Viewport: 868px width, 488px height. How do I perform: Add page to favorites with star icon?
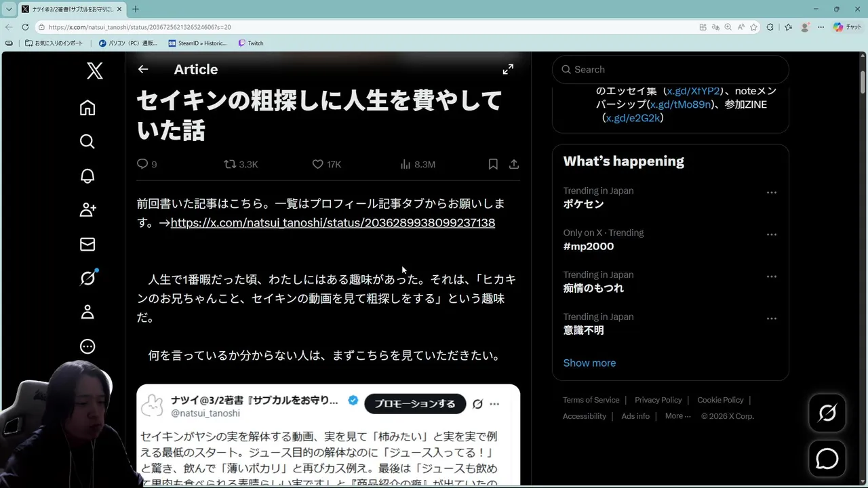753,27
